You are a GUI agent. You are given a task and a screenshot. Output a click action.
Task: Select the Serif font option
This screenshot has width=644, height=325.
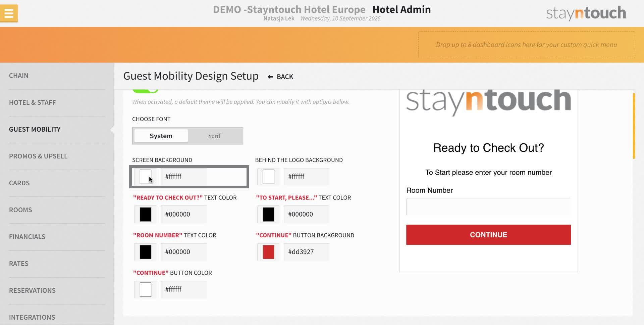pos(214,136)
